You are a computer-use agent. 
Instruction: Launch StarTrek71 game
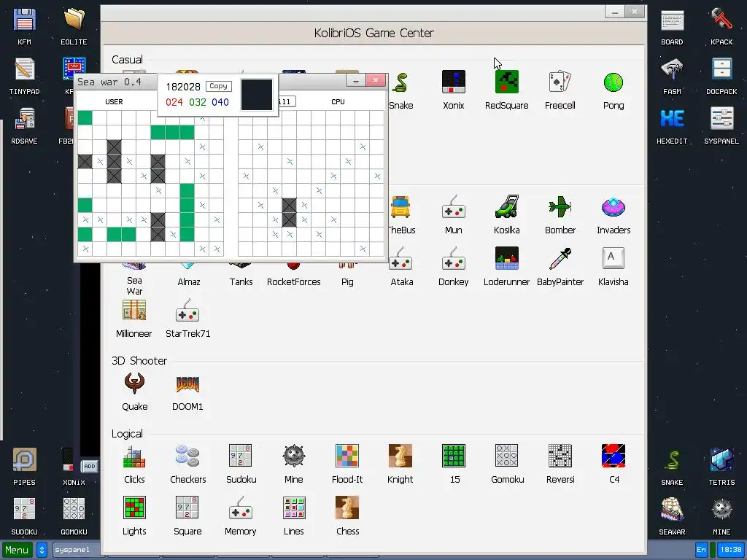coord(187,319)
